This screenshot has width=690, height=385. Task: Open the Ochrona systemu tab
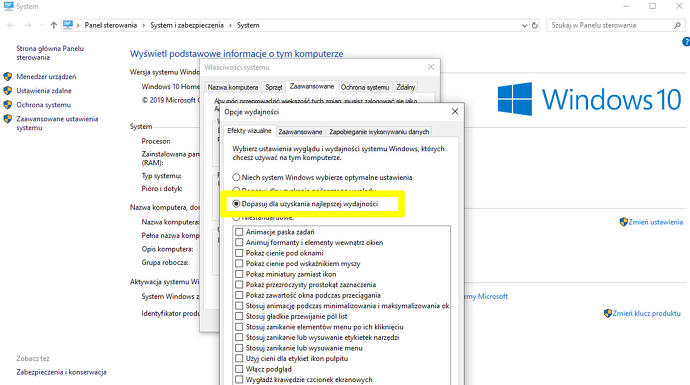click(x=365, y=87)
